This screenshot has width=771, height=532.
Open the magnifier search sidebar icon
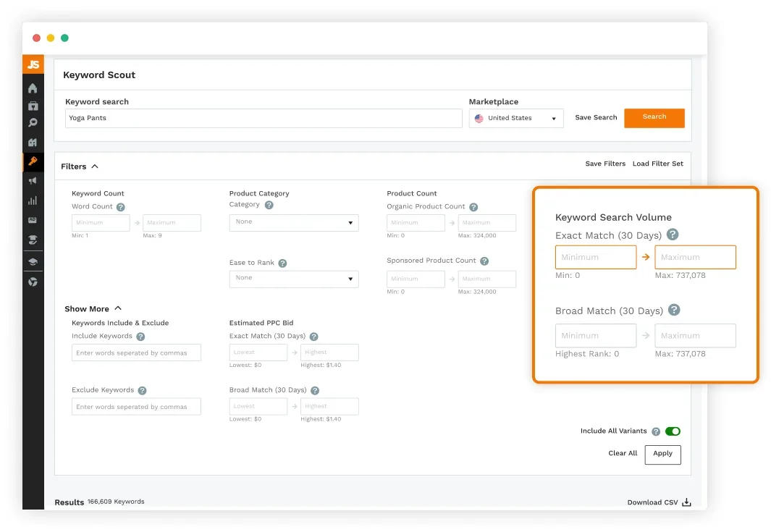(33, 123)
